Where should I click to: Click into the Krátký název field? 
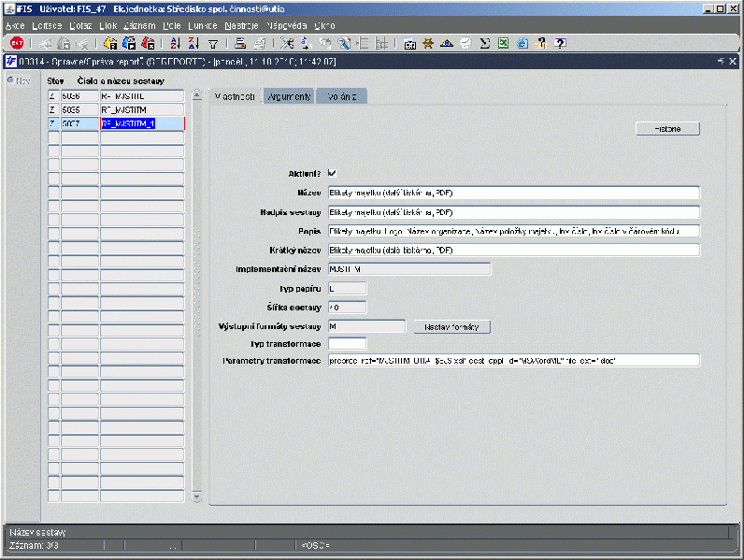[514, 251]
